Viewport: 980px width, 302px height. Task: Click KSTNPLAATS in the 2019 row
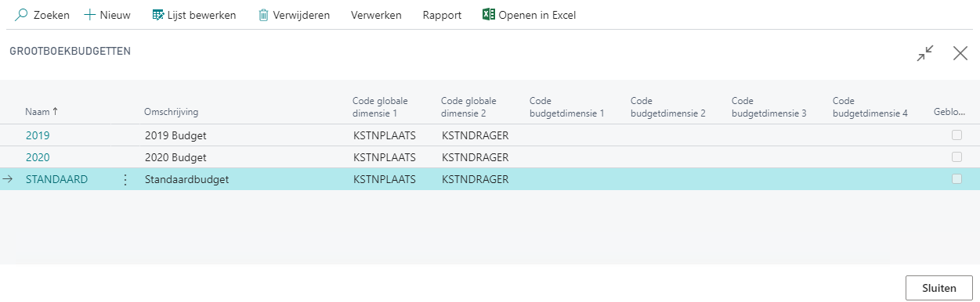(x=385, y=135)
